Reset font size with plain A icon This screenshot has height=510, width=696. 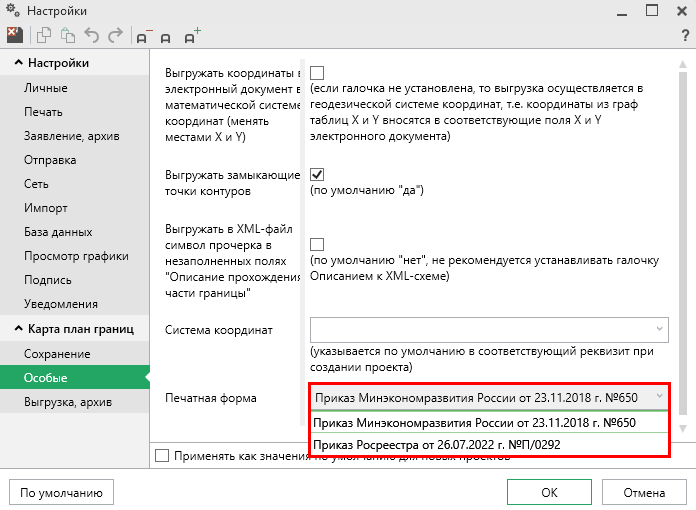click(166, 37)
